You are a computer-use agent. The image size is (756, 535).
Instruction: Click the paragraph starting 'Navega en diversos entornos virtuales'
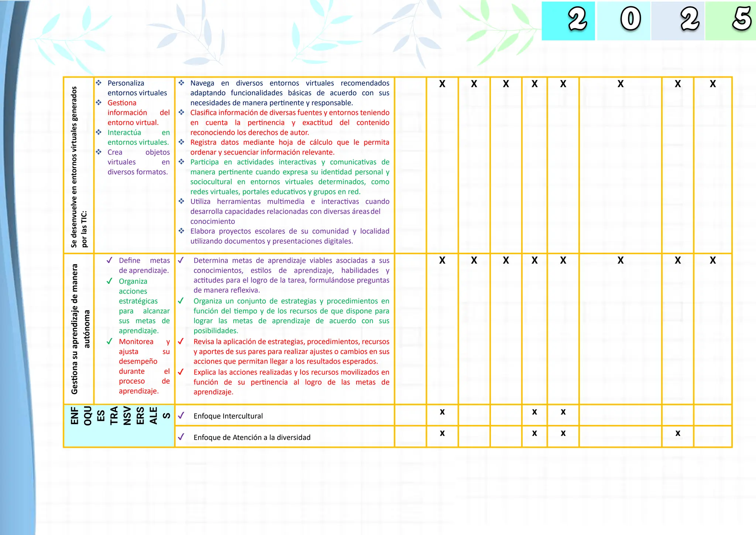tap(290, 93)
